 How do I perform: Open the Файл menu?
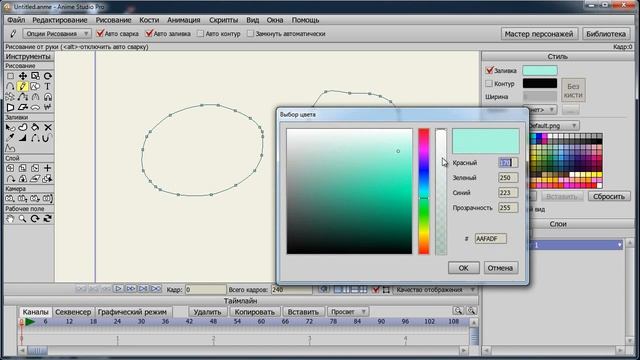tap(16, 20)
